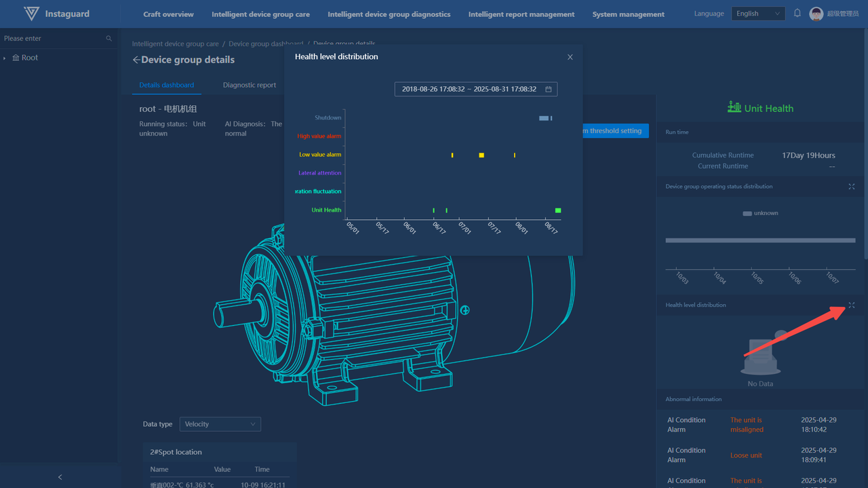Open the Language dropdown

(757, 14)
